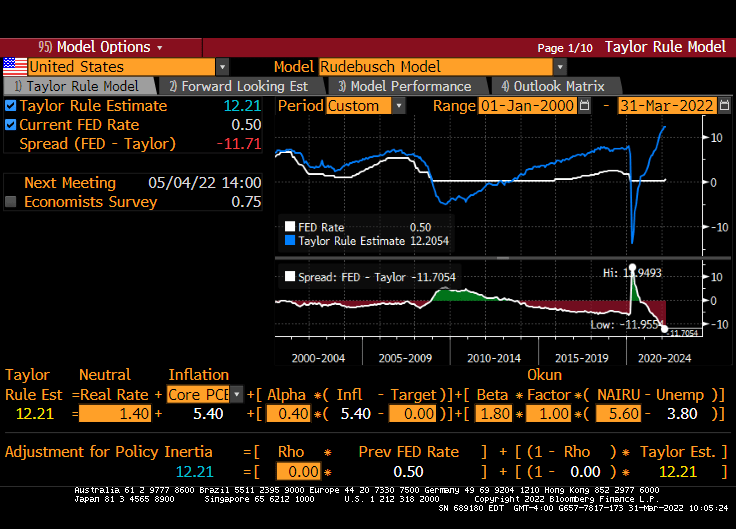Click the Spread FED - Taylor legend marker

[290, 277]
